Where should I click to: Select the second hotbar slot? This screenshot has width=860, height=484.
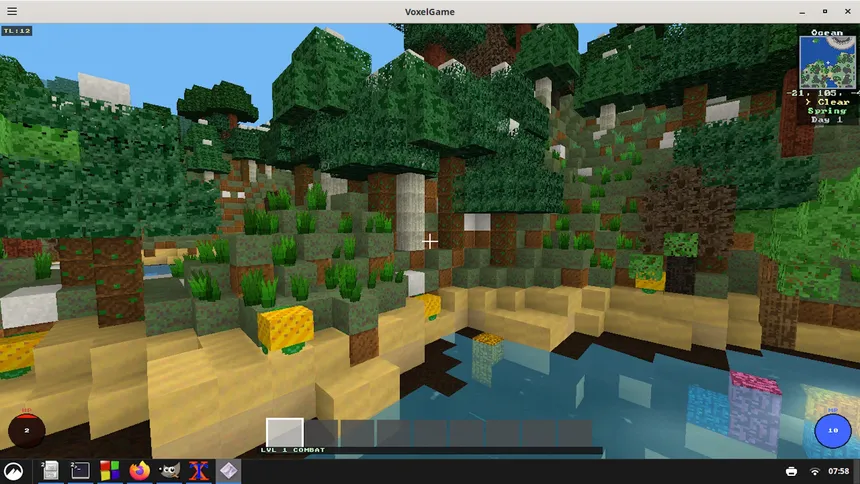click(321, 432)
